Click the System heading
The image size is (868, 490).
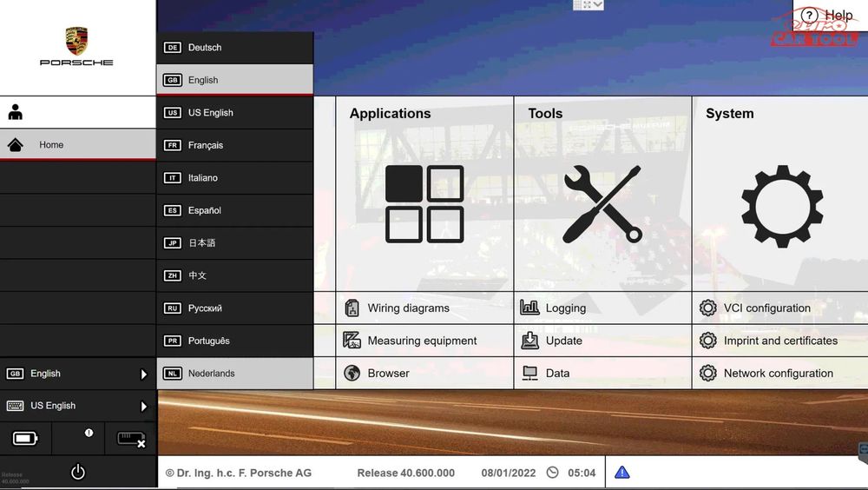pos(730,113)
